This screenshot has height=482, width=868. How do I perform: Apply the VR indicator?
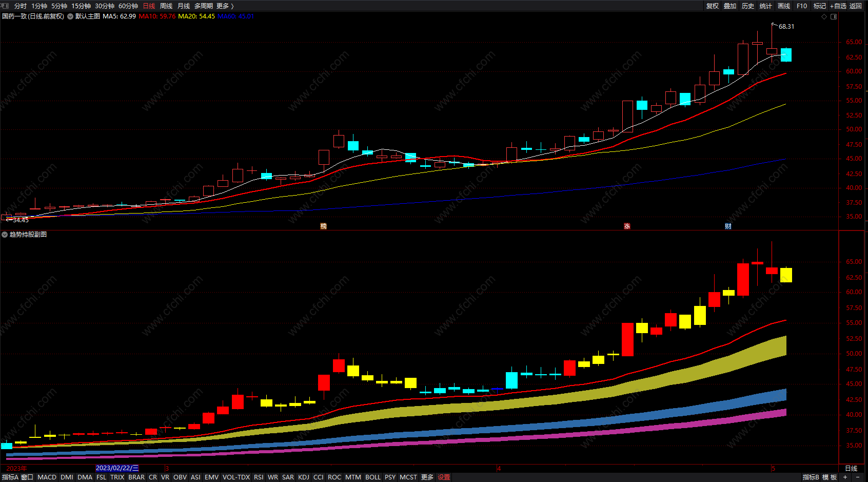point(165,477)
